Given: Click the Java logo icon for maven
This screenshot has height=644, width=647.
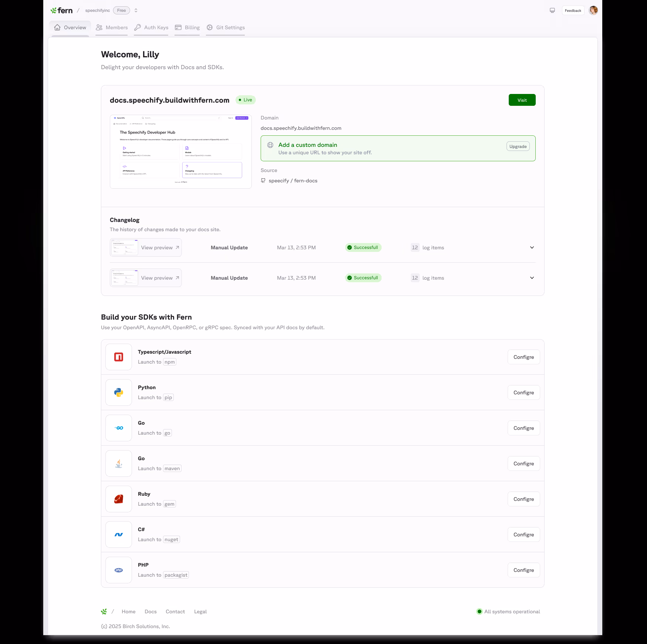Looking at the screenshot, I should pos(119,463).
